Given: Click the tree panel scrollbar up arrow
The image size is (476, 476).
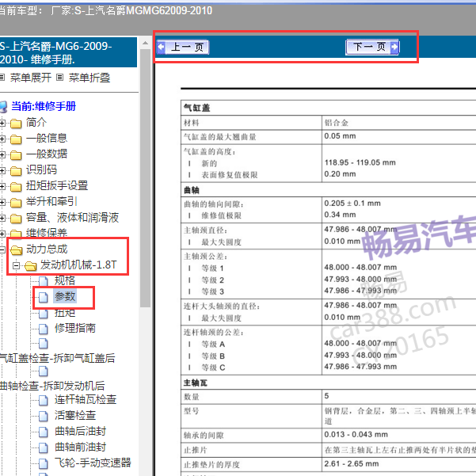Looking at the screenshot, I should (145, 43).
